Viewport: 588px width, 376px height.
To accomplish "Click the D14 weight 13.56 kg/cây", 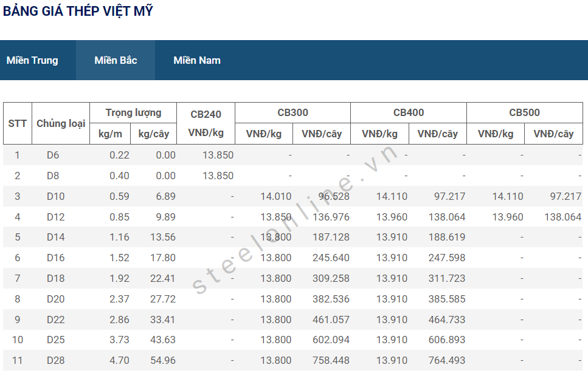I will click(163, 237).
